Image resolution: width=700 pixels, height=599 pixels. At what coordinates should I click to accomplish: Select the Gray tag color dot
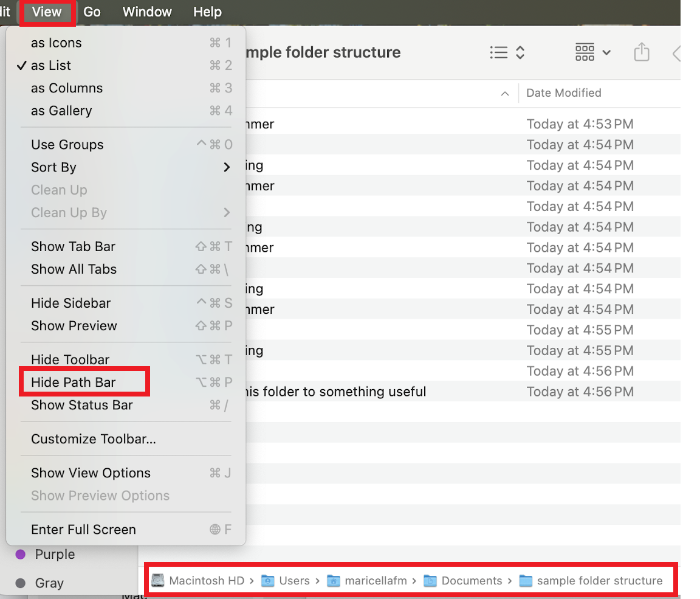[x=21, y=583]
